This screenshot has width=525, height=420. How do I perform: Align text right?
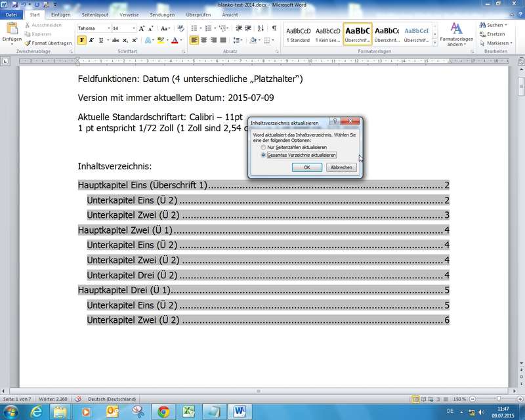[x=213, y=40]
